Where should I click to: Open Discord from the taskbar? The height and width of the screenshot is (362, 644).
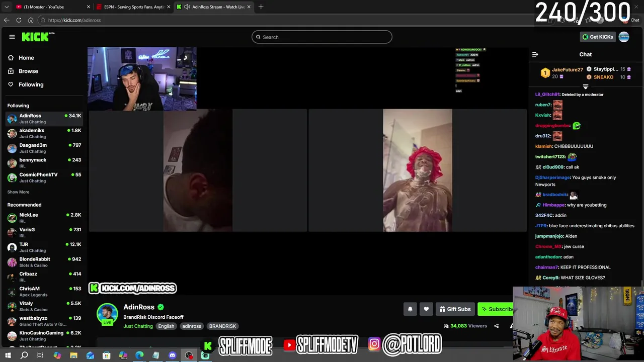pyautogui.click(x=172, y=355)
